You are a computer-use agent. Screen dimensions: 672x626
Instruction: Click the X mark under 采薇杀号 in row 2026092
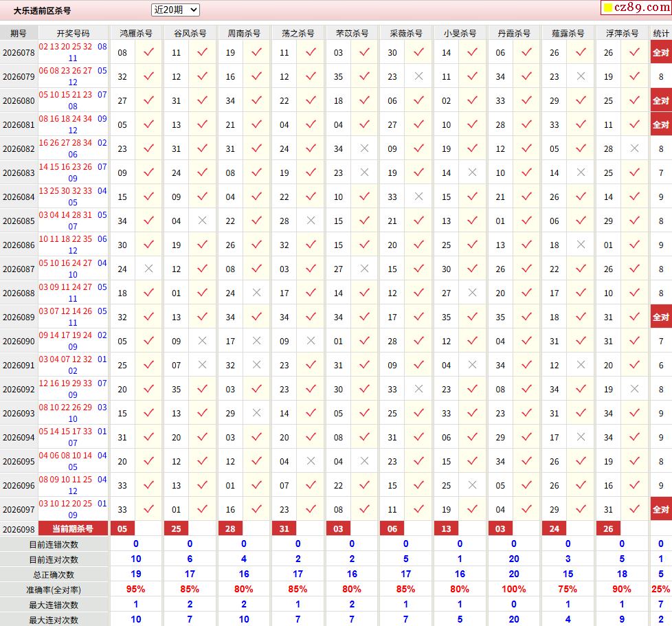tap(418, 389)
